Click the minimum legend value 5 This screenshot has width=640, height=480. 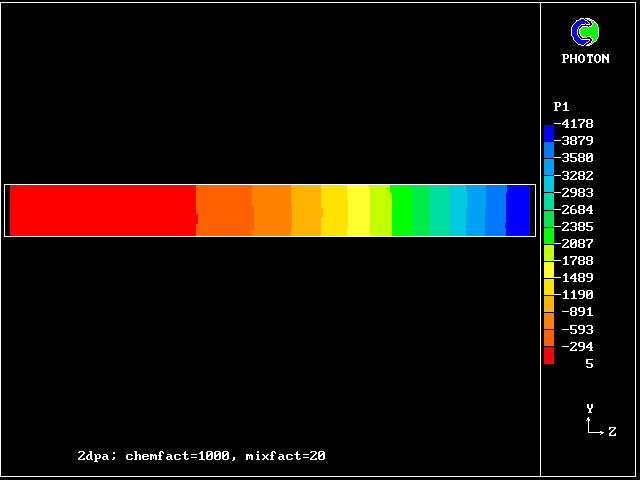589,364
